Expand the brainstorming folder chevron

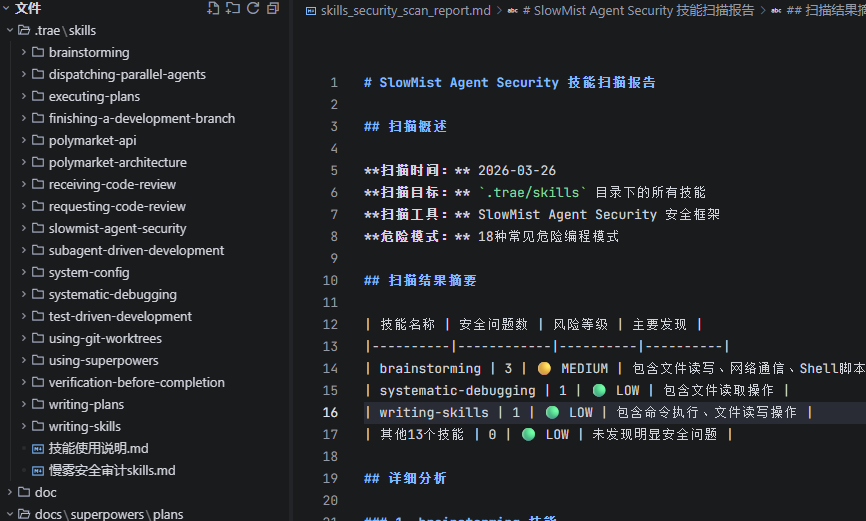(x=24, y=52)
